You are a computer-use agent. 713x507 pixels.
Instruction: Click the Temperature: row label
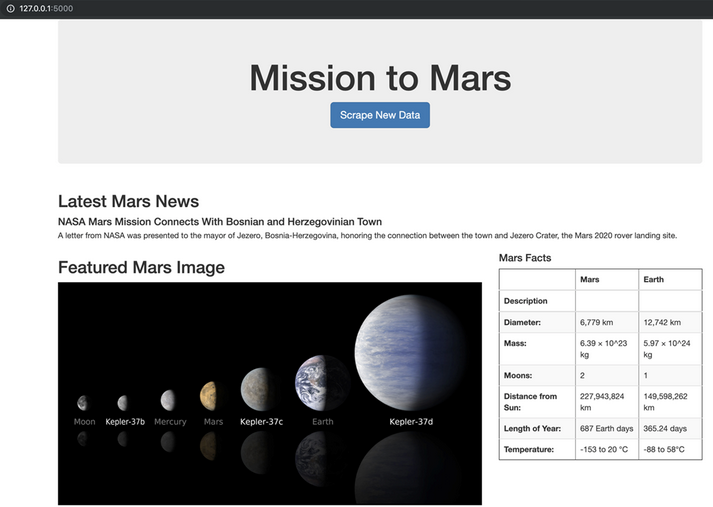click(537, 449)
